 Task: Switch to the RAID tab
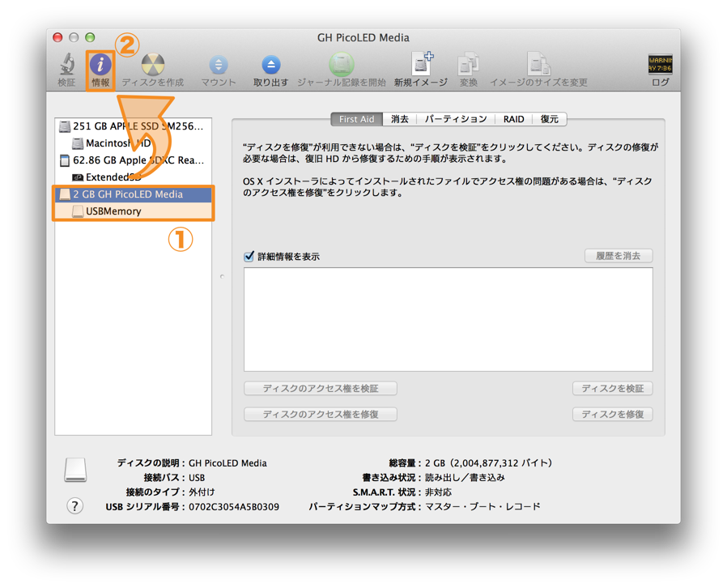(x=514, y=119)
